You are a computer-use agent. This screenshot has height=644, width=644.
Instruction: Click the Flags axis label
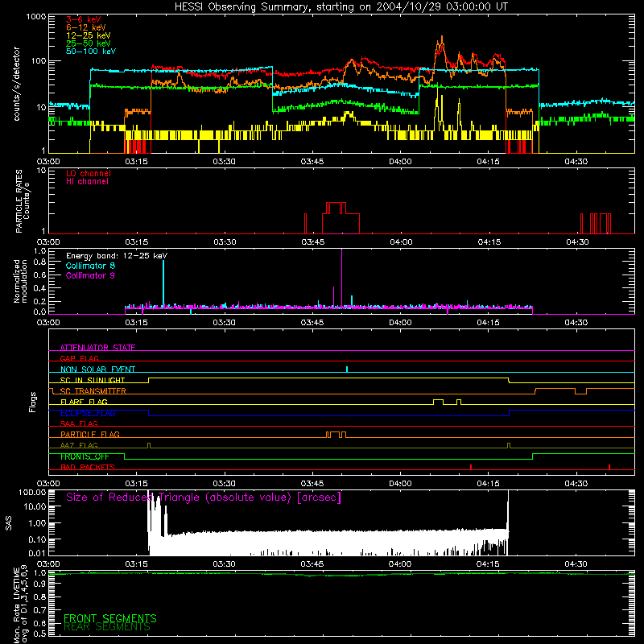click(x=33, y=402)
